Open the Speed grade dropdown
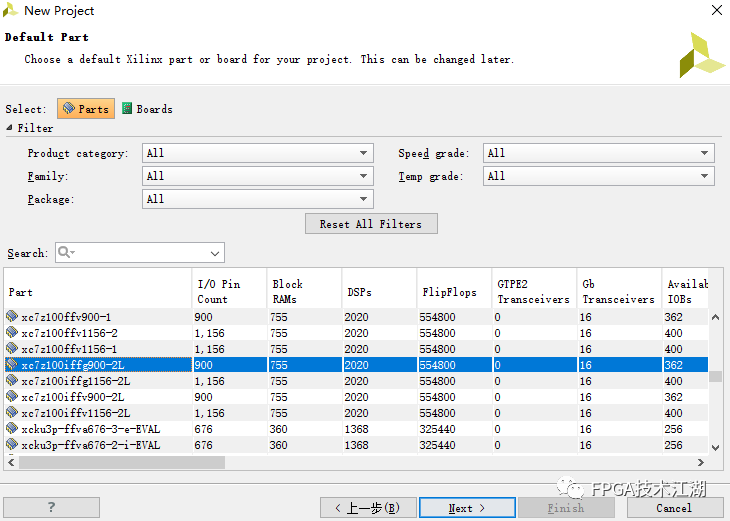 [598, 153]
